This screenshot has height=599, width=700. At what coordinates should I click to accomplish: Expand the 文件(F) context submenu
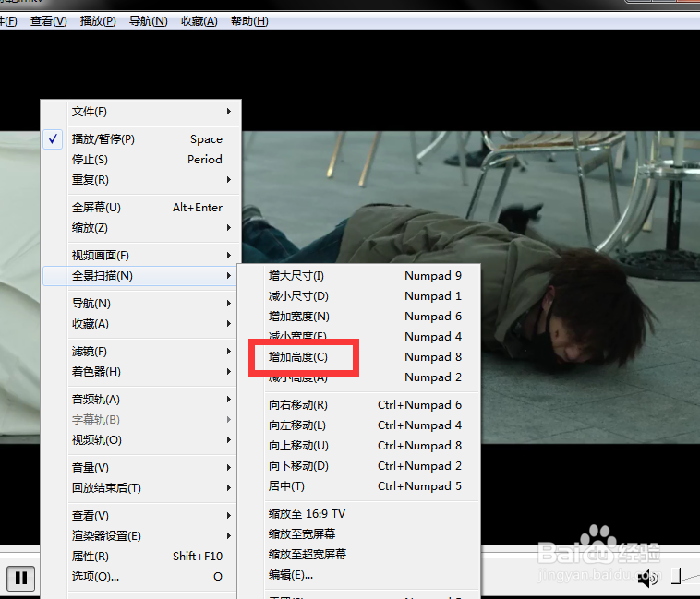pos(141,112)
